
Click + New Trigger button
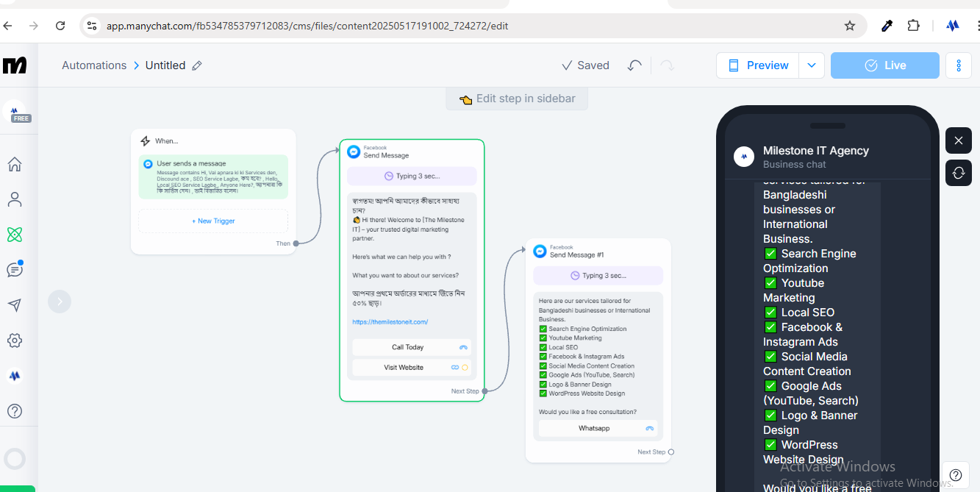pos(213,221)
